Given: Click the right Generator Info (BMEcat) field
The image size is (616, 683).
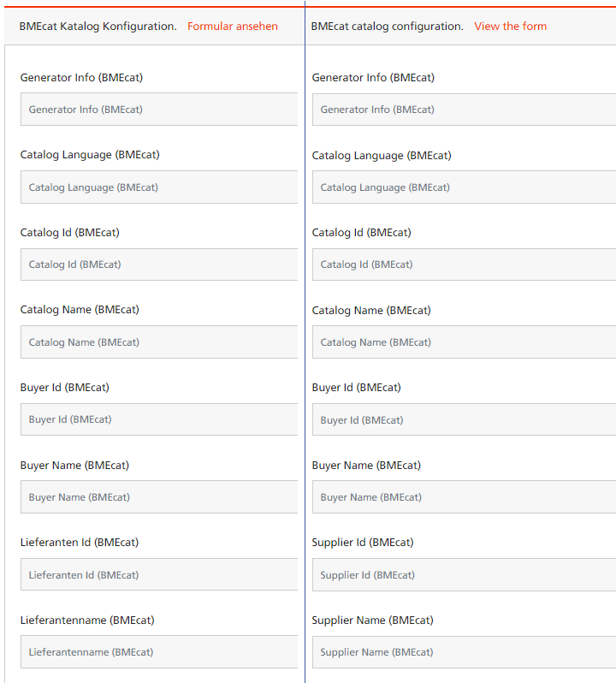Looking at the screenshot, I should coord(463,110).
